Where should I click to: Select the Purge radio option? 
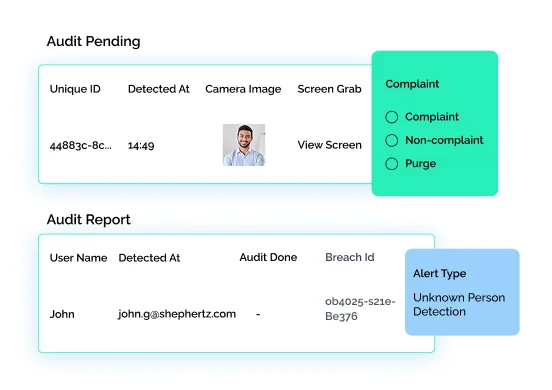tap(391, 164)
